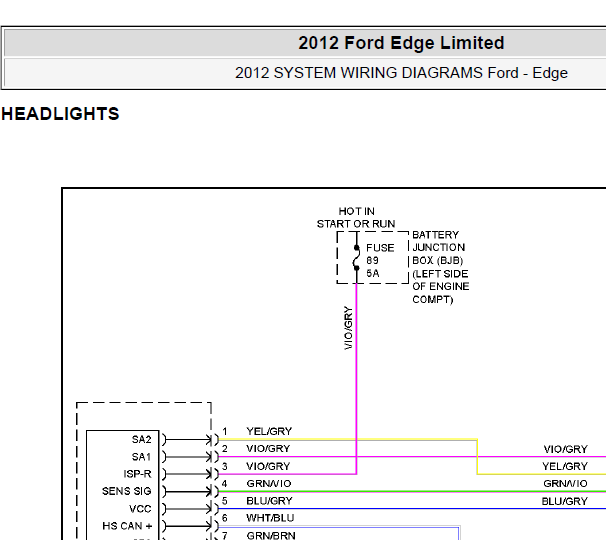This screenshot has width=606, height=540.
Task: Select the SA2 terminal label
Action: tap(141, 439)
